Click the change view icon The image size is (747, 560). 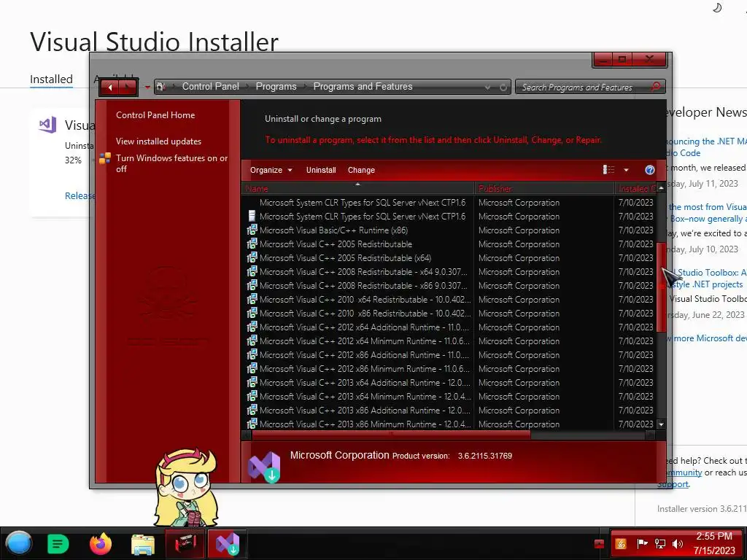click(609, 170)
